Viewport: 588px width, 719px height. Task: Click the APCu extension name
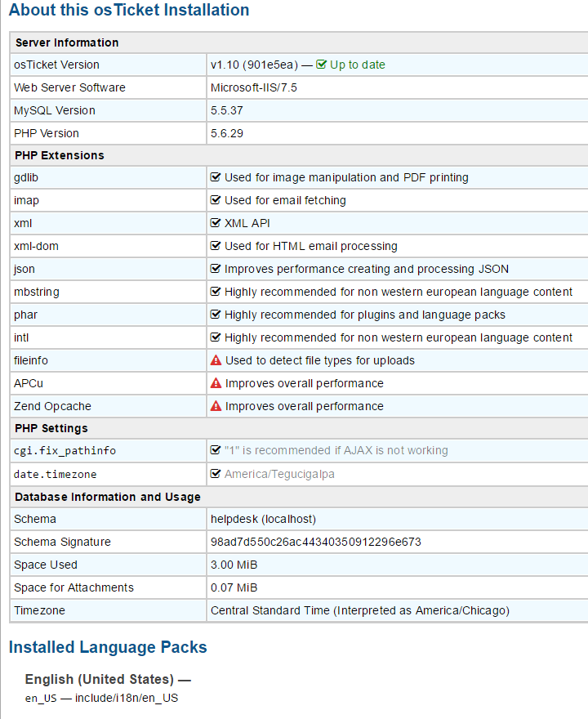(29, 383)
